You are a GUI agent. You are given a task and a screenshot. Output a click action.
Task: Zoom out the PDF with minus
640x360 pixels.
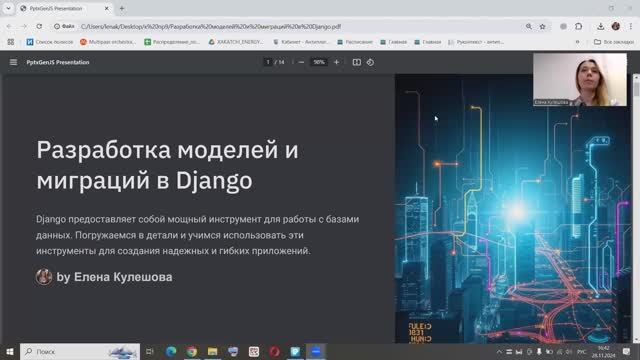pyautogui.click(x=301, y=62)
